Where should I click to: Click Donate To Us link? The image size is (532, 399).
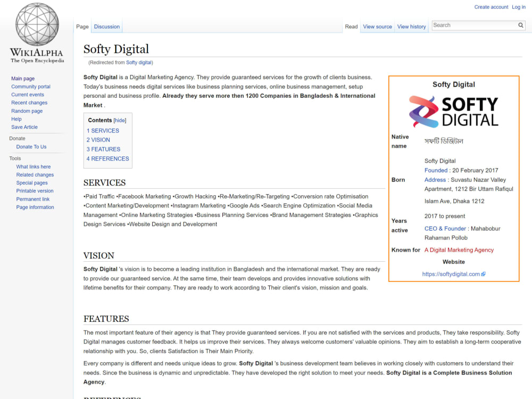31,147
